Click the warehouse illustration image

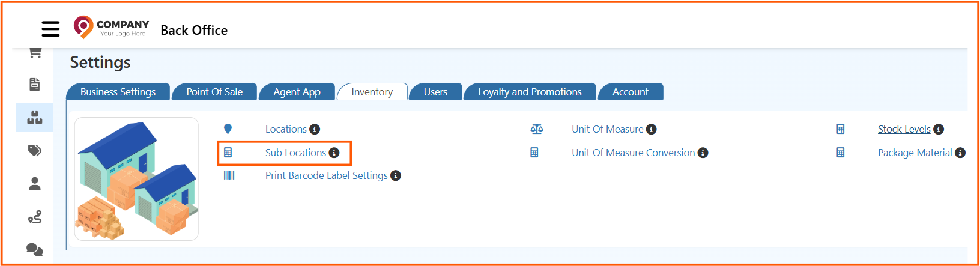coord(136,179)
